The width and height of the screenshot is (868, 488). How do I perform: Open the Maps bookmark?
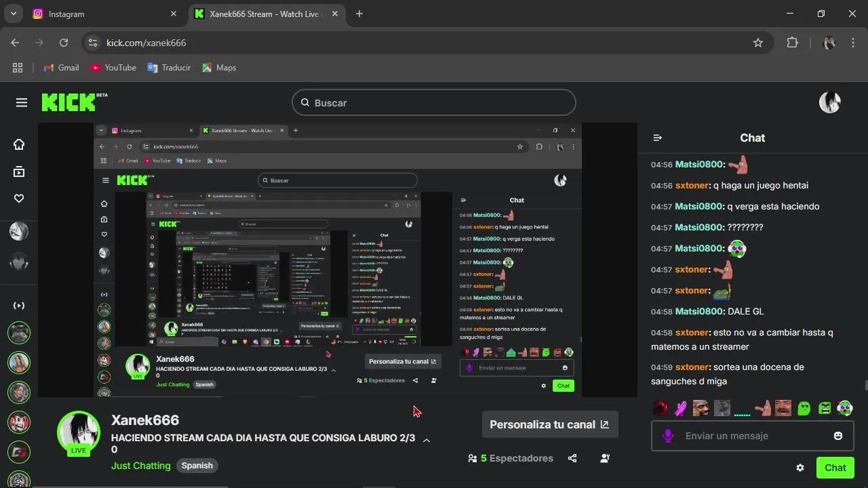click(218, 68)
